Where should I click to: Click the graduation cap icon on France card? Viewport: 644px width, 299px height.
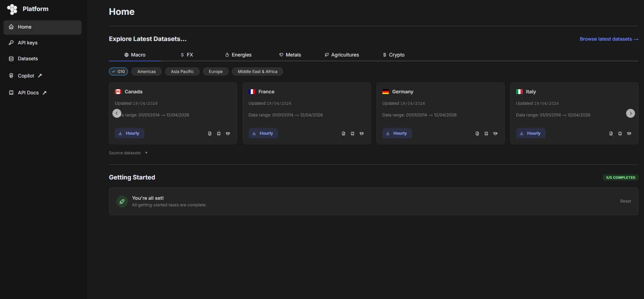coord(361,134)
